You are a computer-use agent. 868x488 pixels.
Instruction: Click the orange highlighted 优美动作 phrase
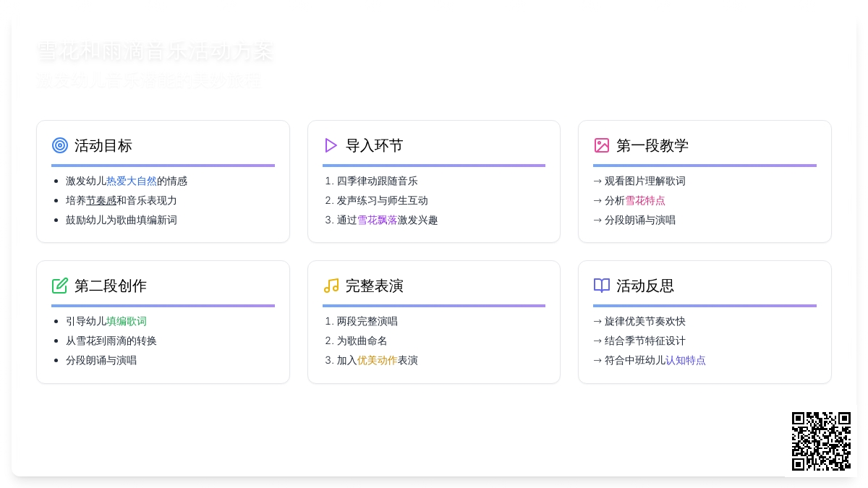[377, 360]
